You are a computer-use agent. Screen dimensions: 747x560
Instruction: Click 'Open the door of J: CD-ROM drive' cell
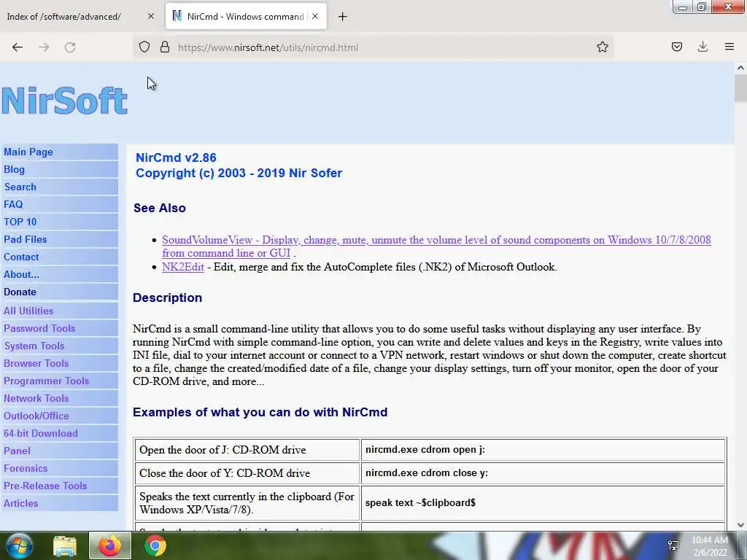(x=247, y=449)
